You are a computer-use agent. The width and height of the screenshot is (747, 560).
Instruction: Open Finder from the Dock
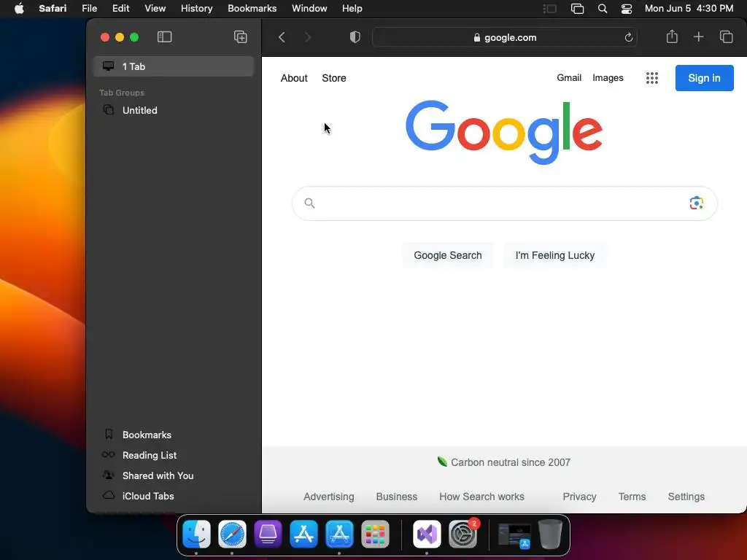point(196,534)
